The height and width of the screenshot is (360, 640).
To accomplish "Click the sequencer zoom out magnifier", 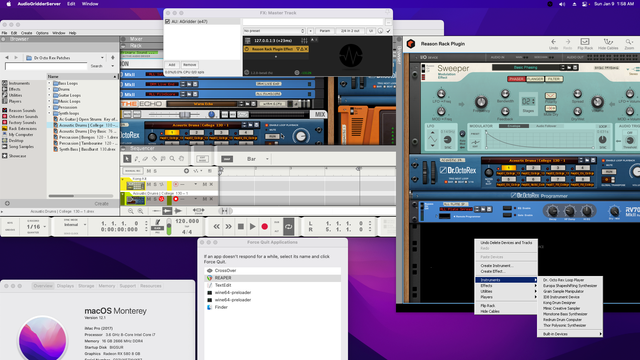I will click(131, 211).
